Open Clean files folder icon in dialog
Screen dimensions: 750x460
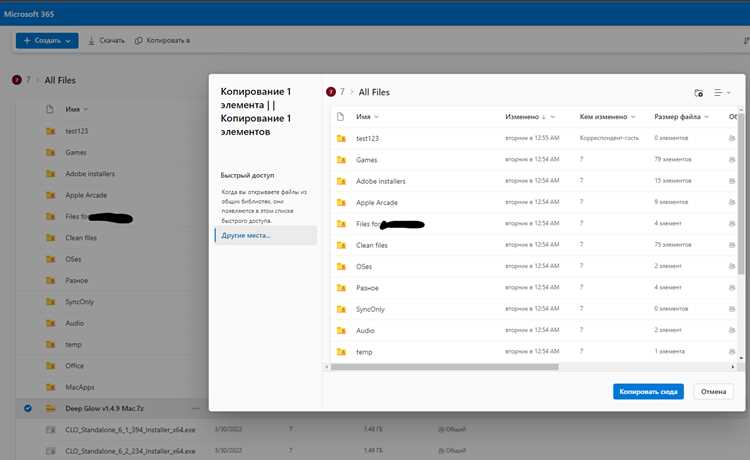(x=341, y=245)
